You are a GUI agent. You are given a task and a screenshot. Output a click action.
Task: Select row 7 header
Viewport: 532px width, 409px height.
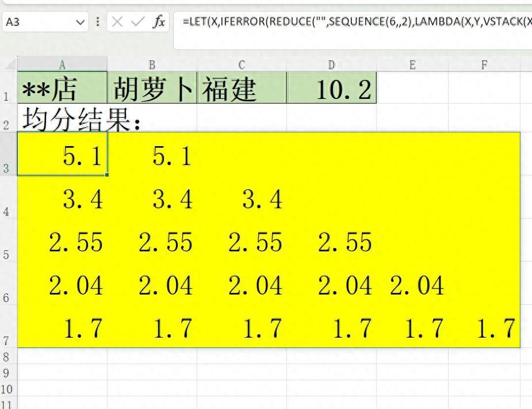tap(9, 326)
